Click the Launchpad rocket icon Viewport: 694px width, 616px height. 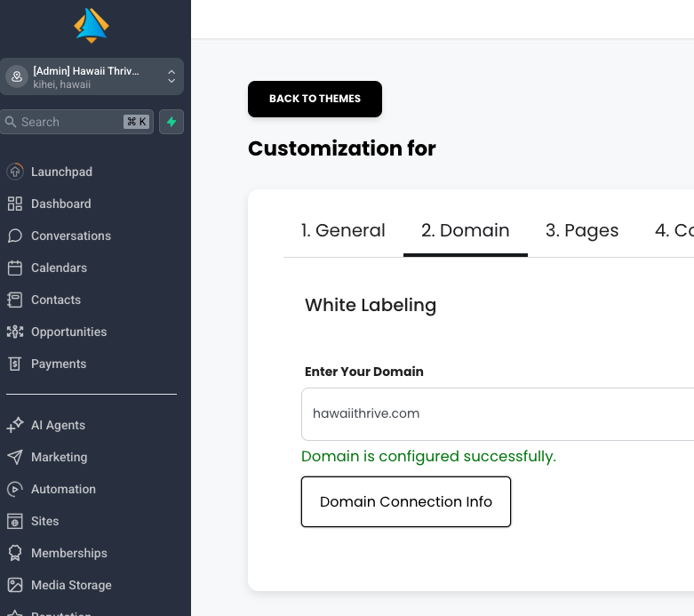pos(15,172)
